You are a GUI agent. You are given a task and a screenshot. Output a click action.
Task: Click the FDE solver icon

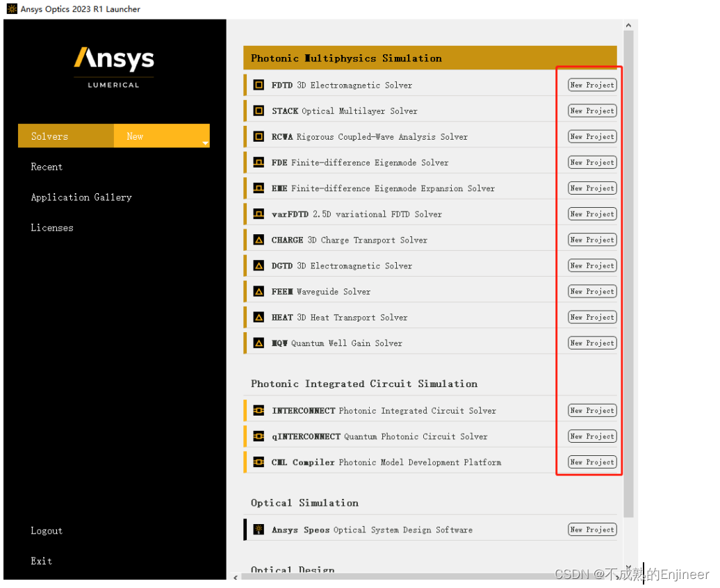[x=259, y=162]
